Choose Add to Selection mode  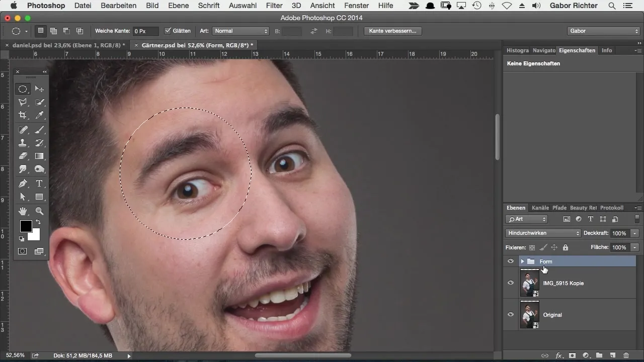click(53, 31)
